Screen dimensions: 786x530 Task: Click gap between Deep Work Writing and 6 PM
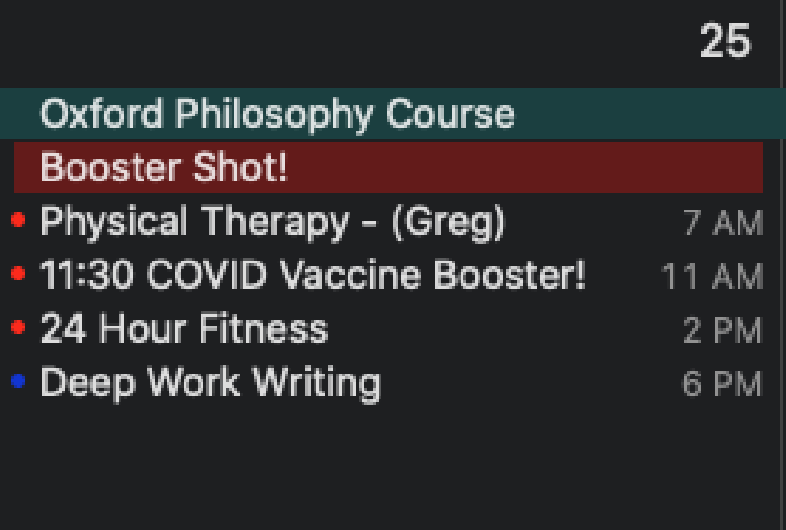click(530, 382)
